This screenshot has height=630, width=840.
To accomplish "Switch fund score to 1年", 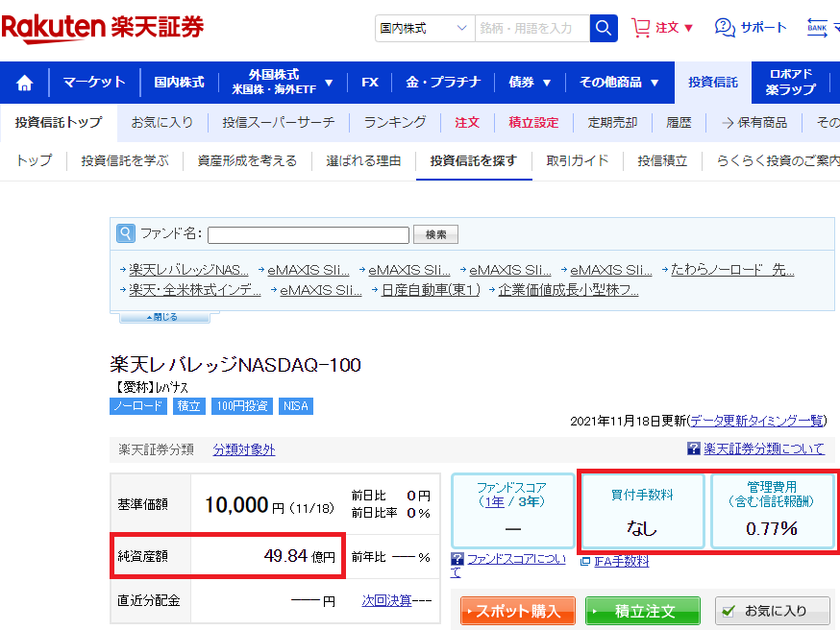I will [494, 501].
